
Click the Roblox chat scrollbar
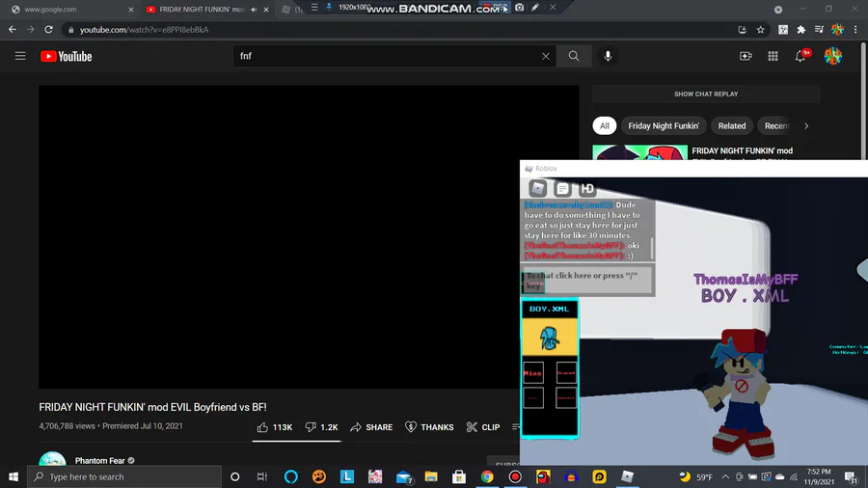652,248
